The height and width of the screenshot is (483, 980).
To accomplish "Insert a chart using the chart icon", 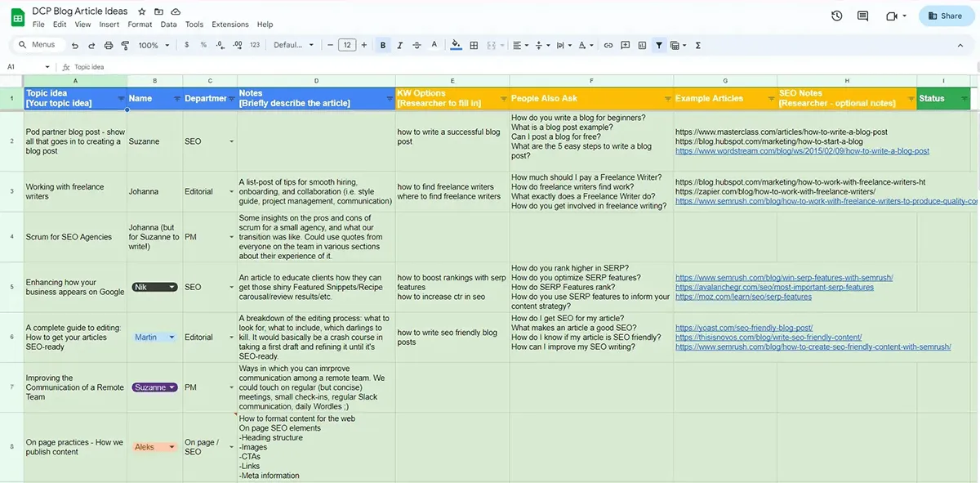I will (x=642, y=45).
